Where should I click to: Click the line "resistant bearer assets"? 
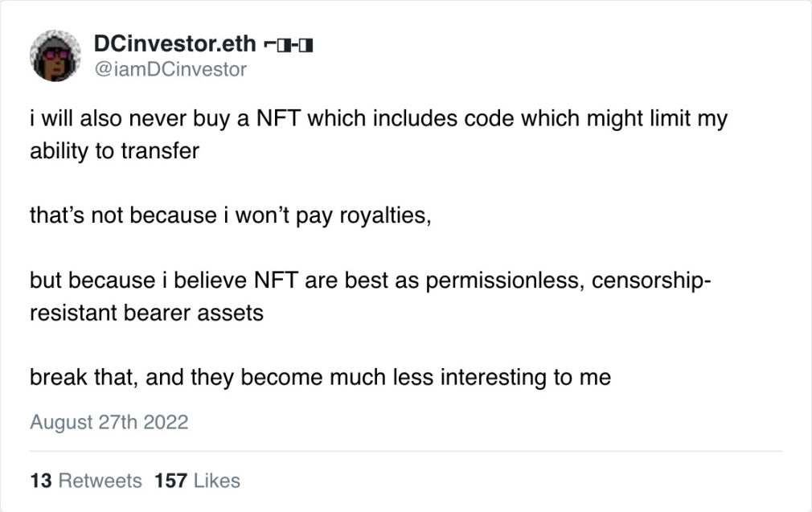tap(146, 312)
